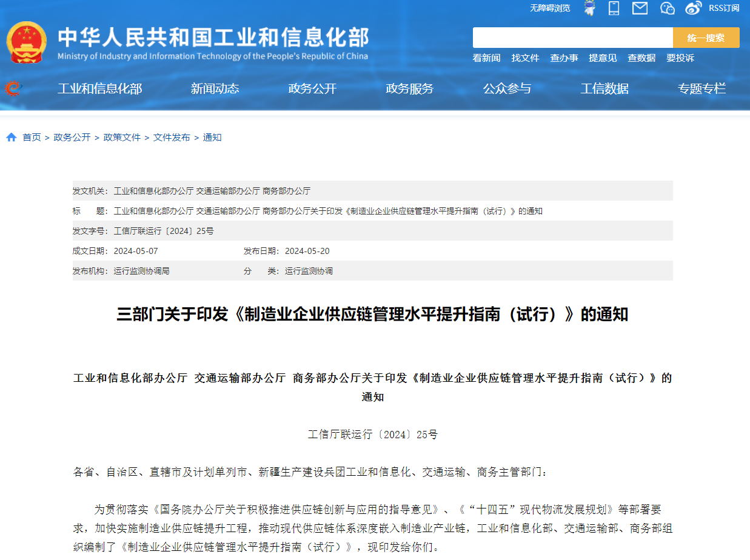Click the 找文件 quick link
750x560 pixels.
[525, 58]
